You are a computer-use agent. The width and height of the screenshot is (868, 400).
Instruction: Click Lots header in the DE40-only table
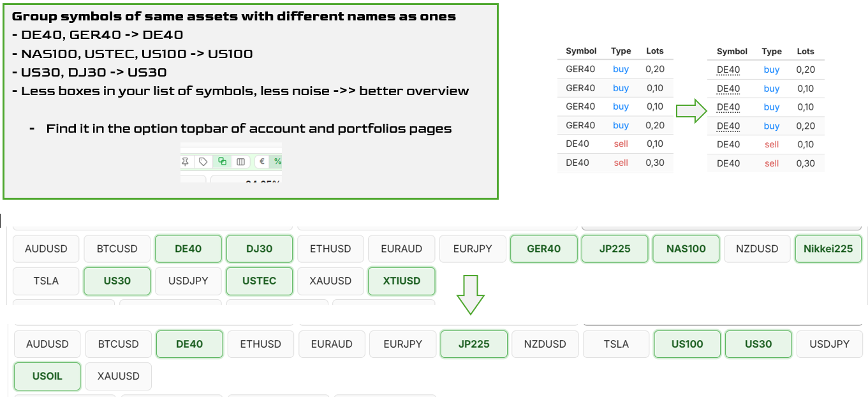[805, 52]
